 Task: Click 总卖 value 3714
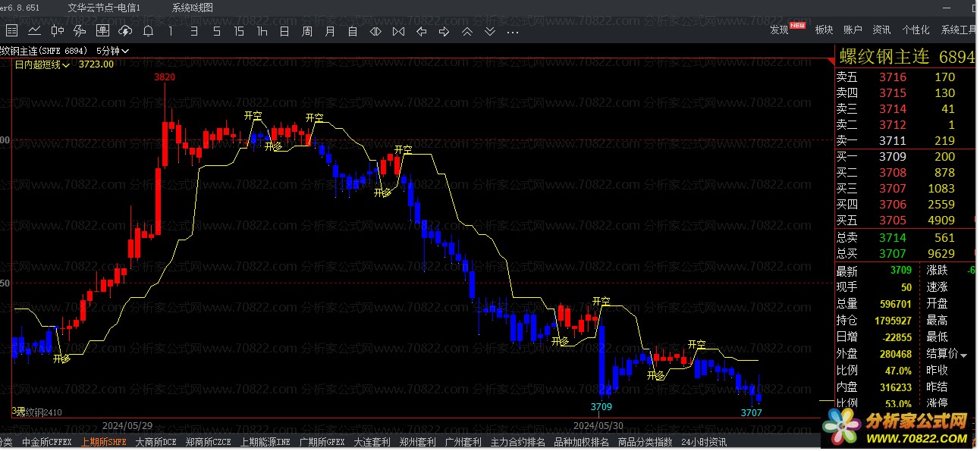pos(893,238)
